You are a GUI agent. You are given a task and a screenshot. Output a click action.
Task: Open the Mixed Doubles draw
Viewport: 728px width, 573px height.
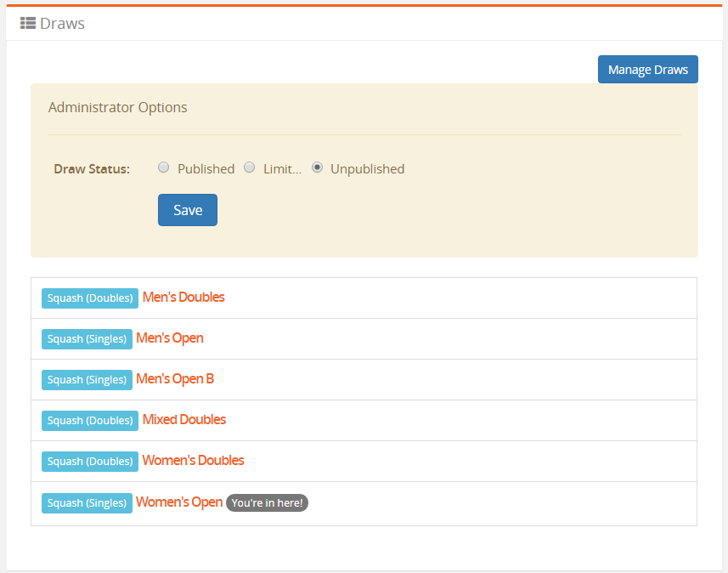184,420
